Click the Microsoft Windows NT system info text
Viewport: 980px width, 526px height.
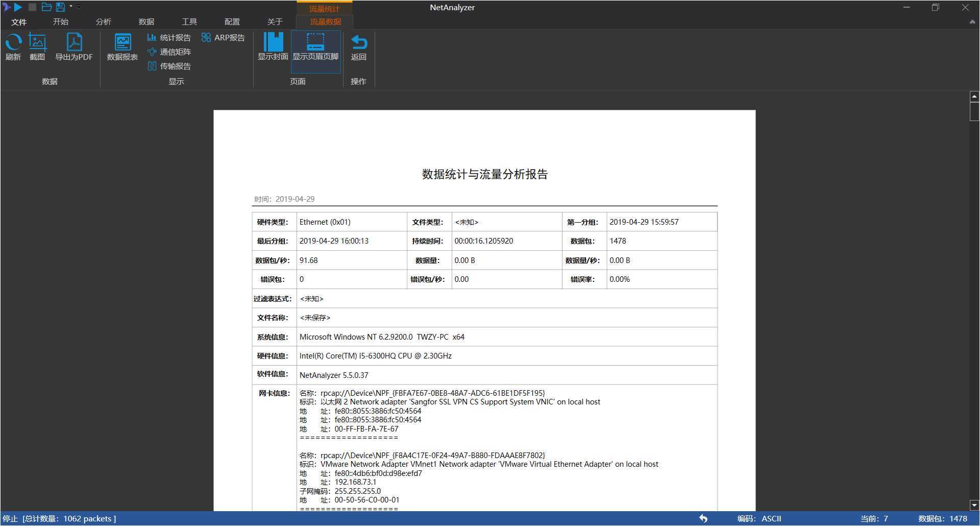[x=382, y=337]
